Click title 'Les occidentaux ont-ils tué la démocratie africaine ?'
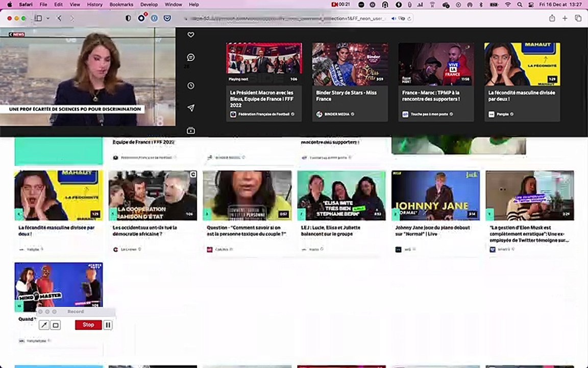 145,231
